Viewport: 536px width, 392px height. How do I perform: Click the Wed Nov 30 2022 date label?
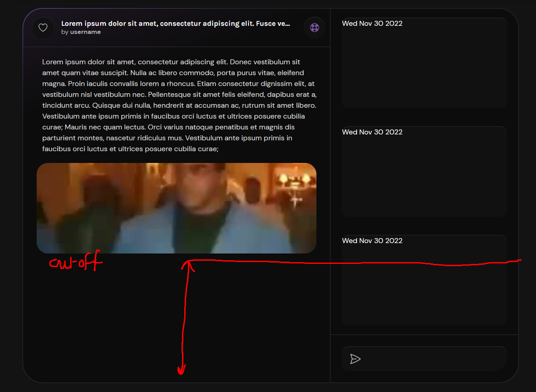[372, 23]
